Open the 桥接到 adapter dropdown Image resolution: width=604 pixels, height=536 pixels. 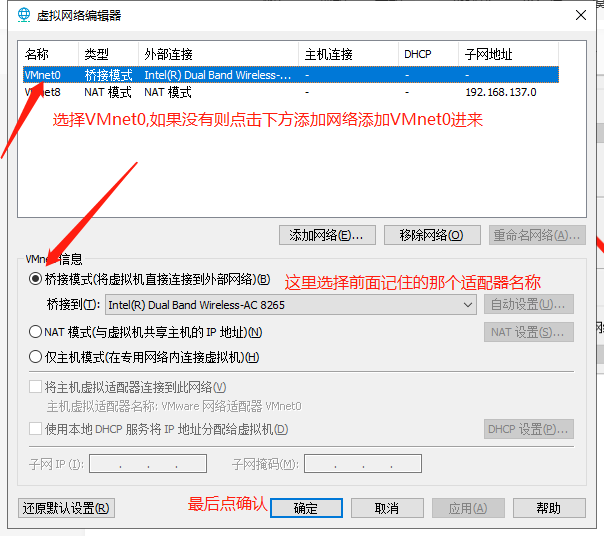pyautogui.click(x=290, y=305)
